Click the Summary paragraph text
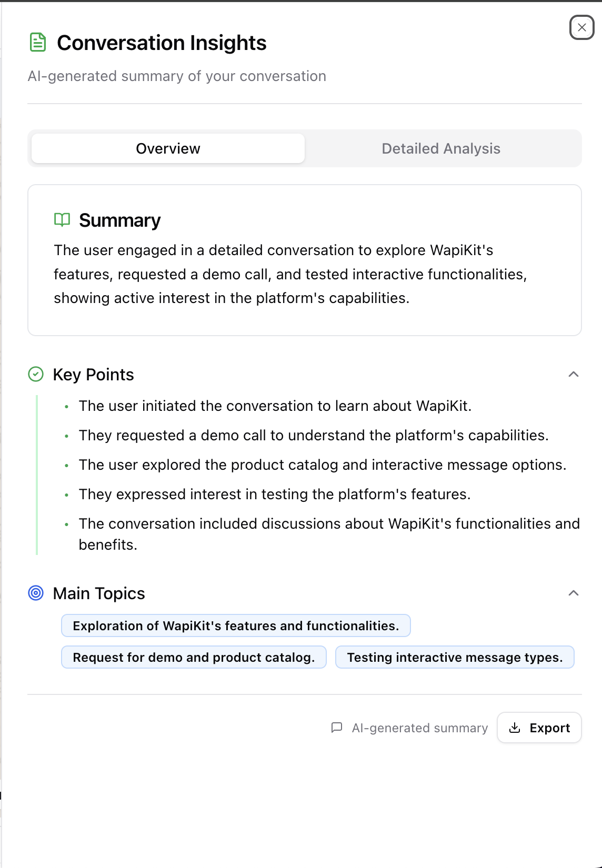602x868 pixels. pyautogui.click(x=290, y=274)
